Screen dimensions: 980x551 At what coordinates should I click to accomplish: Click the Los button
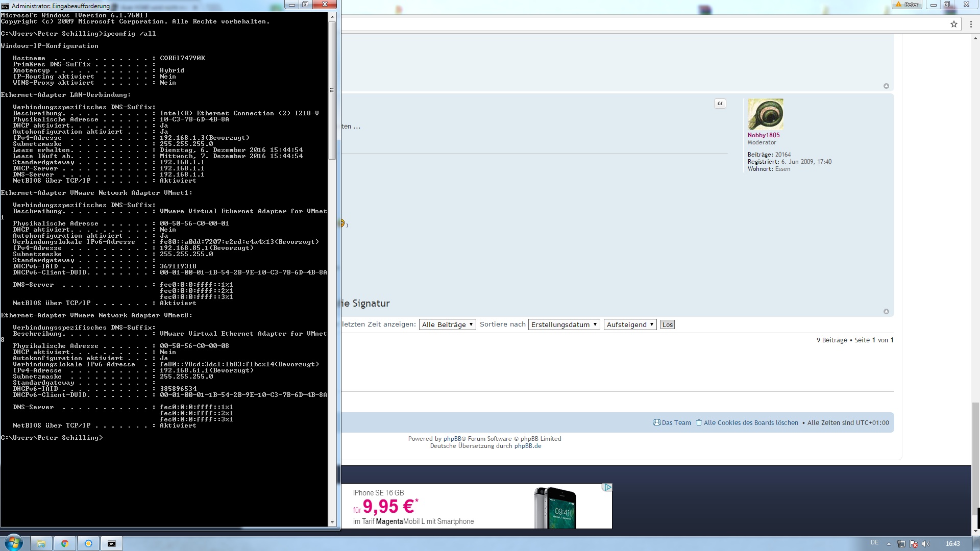coord(667,324)
